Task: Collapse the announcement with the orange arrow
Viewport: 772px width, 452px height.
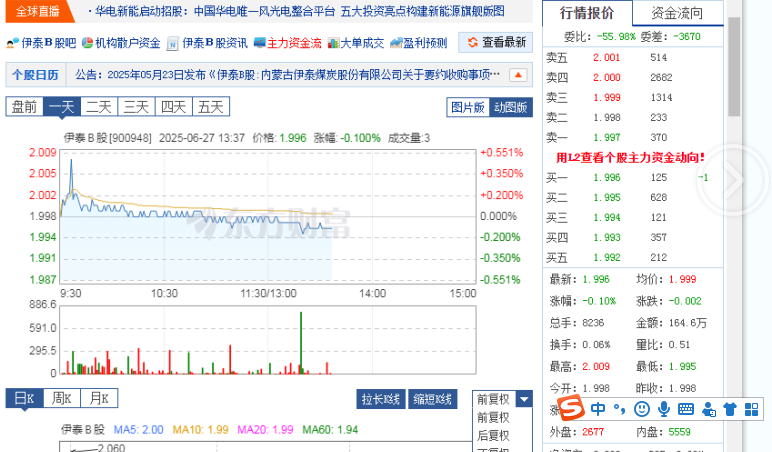Action: (518, 75)
